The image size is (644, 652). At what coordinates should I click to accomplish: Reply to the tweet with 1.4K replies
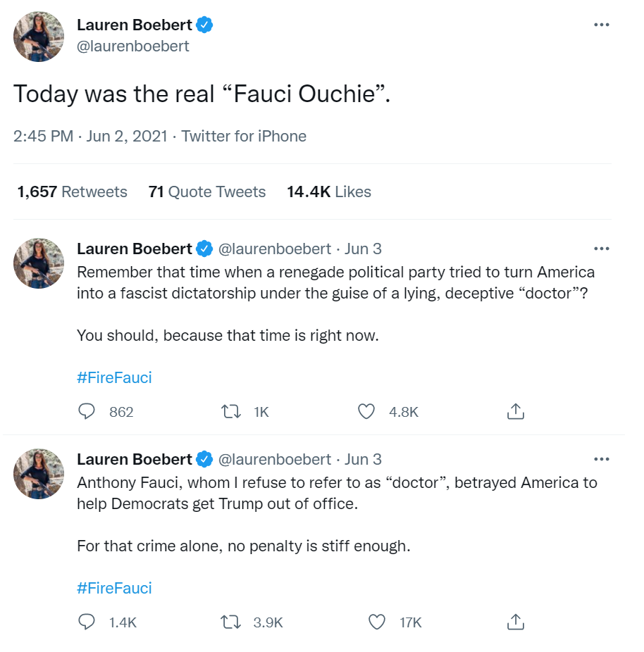pyautogui.click(x=87, y=622)
